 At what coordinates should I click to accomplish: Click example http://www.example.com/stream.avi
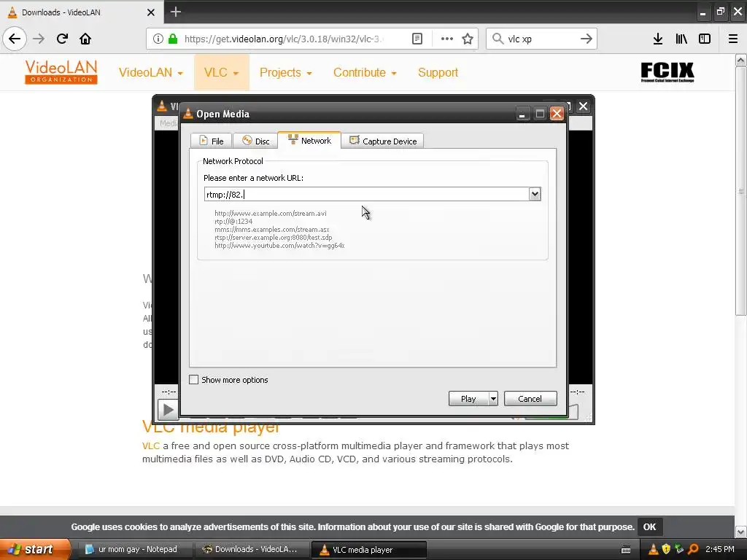271,214
